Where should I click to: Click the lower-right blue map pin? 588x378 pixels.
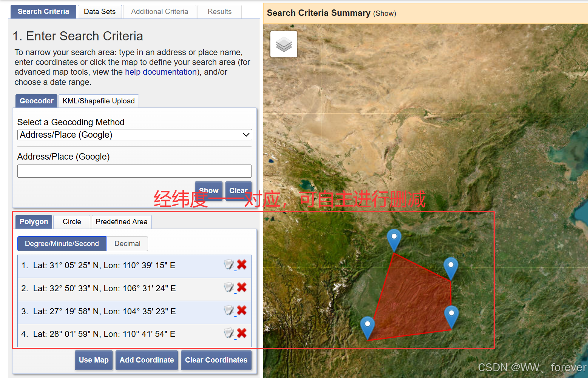pyautogui.click(x=451, y=317)
